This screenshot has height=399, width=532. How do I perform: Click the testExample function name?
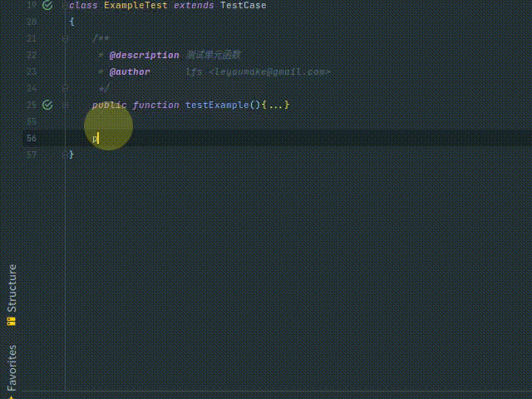pyautogui.click(x=216, y=105)
